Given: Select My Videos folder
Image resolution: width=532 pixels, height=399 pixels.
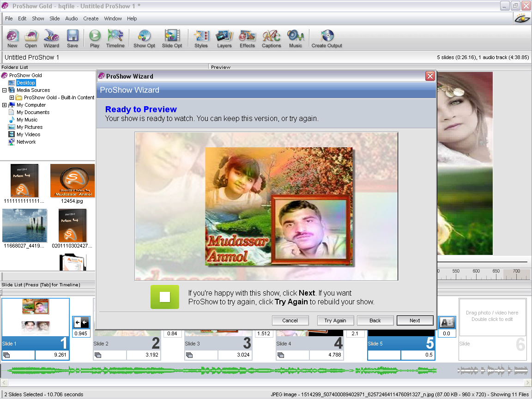Looking at the screenshot, I should 28,135.
